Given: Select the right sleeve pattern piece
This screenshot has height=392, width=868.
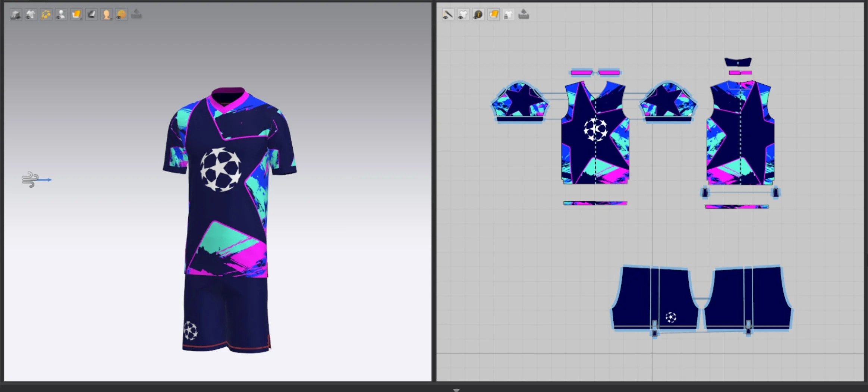Looking at the screenshot, I should [x=668, y=100].
